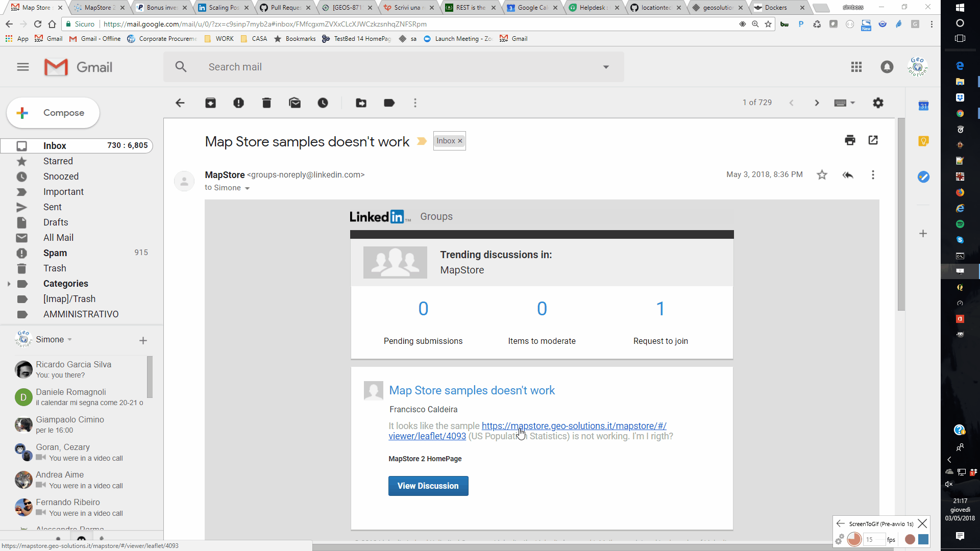
Task: Toggle the Gmail main menu hamburger
Action: [23, 67]
